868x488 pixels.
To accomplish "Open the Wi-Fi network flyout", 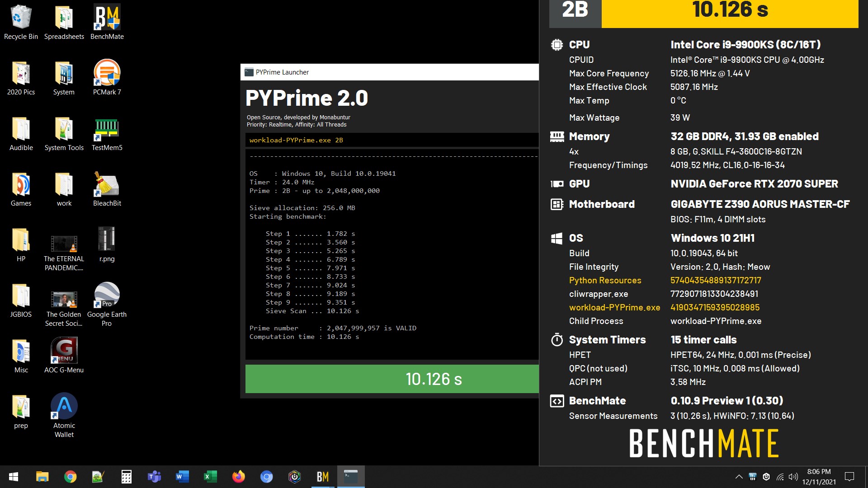I will 780,477.
